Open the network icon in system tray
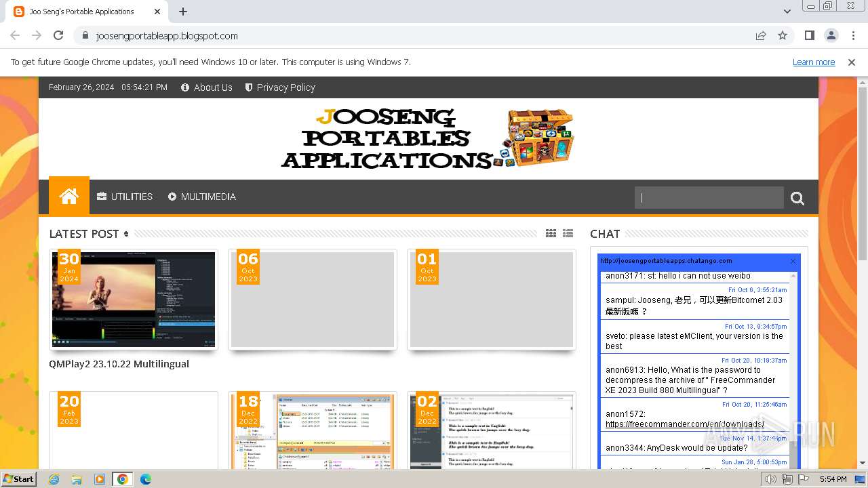 click(787, 479)
